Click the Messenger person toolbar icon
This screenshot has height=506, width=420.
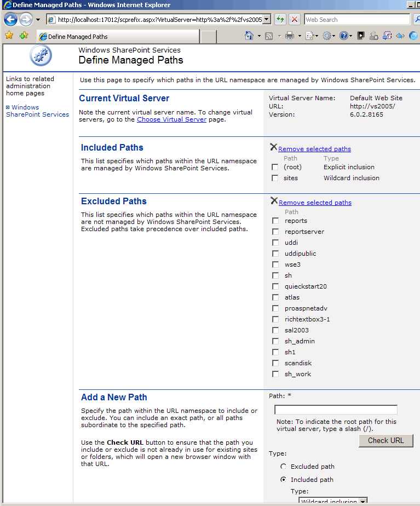tap(374, 36)
